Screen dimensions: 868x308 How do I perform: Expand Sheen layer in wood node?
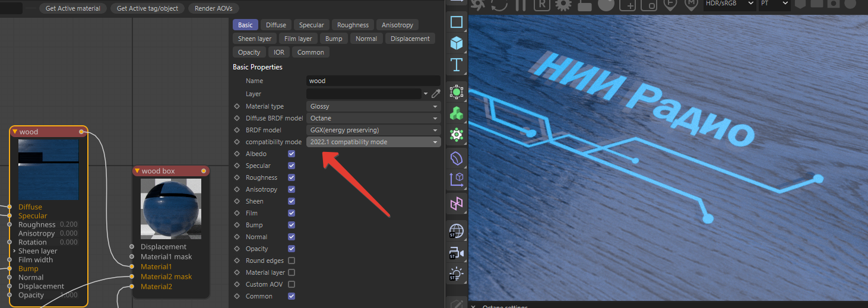coord(14,251)
